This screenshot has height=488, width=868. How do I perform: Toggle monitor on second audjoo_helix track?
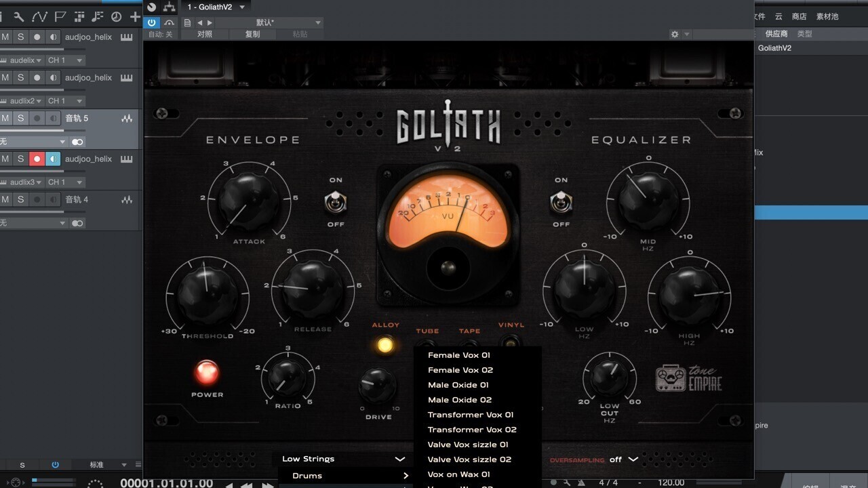[x=53, y=78]
